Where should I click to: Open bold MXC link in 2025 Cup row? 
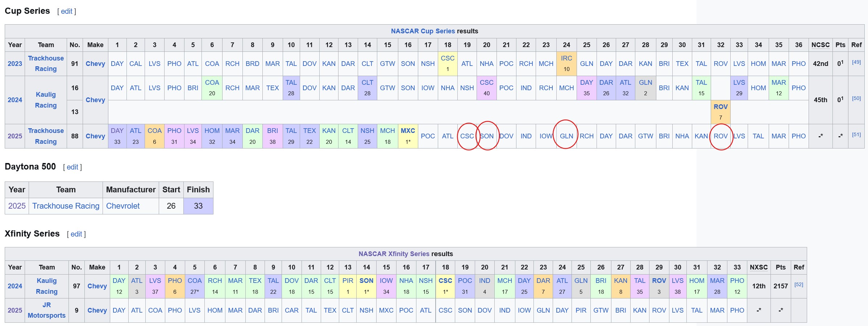coord(408,131)
